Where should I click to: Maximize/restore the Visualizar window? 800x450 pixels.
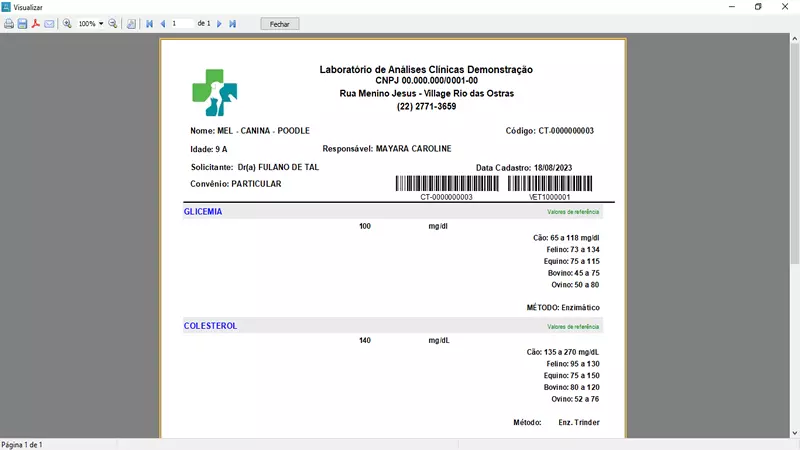[757, 6]
